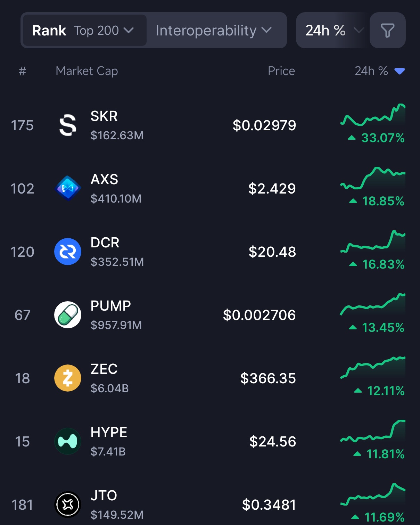Tap the DCR coin logo
420x525 pixels.
pos(68,252)
